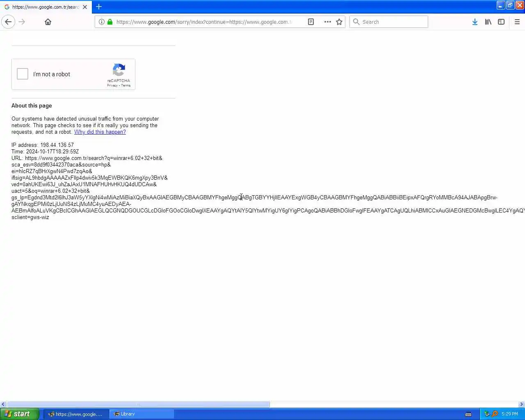Open the Why did this happen link
The image size is (525, 420).
click(x=100, y=132)
